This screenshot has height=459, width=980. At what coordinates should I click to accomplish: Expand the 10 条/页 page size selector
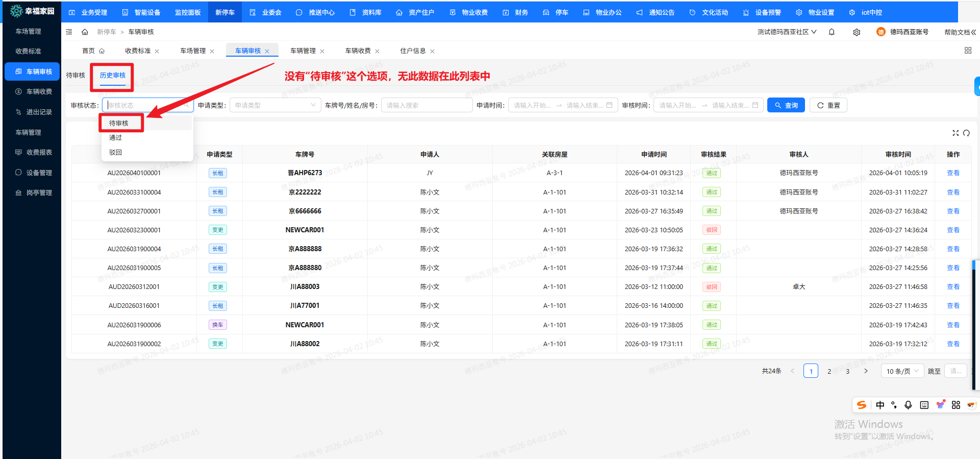click(902, 371)
